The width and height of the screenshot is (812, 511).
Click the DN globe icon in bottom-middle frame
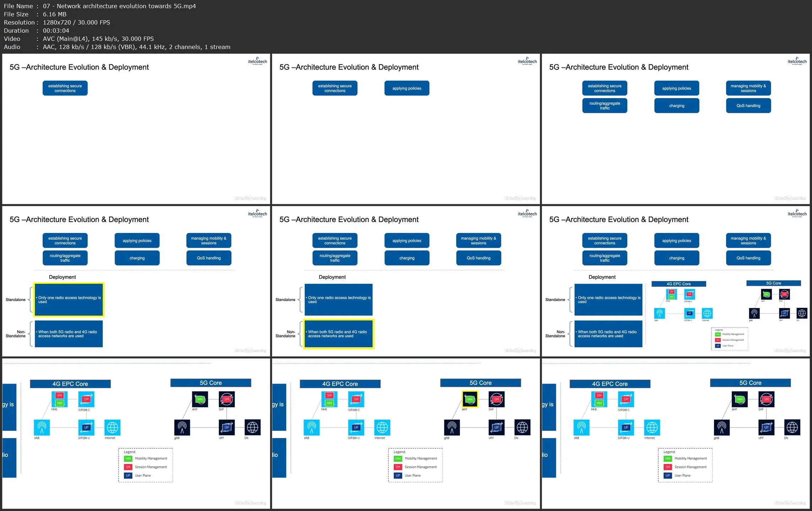click(522, 427)
